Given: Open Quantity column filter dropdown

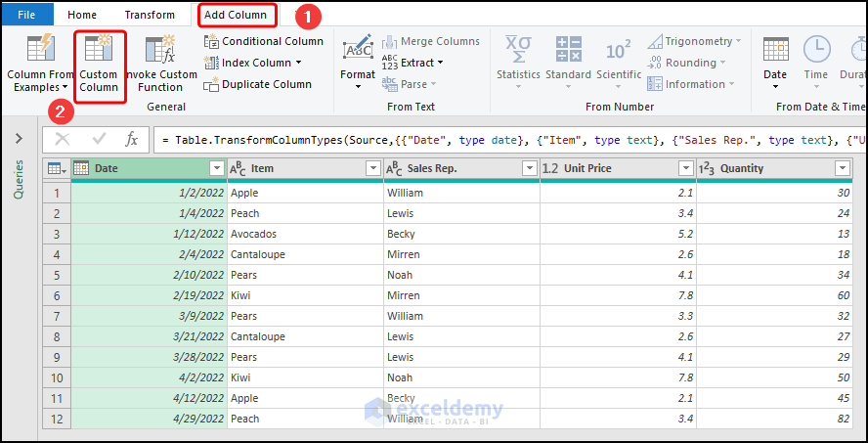Looking at the screenshot, I should 844,168.
